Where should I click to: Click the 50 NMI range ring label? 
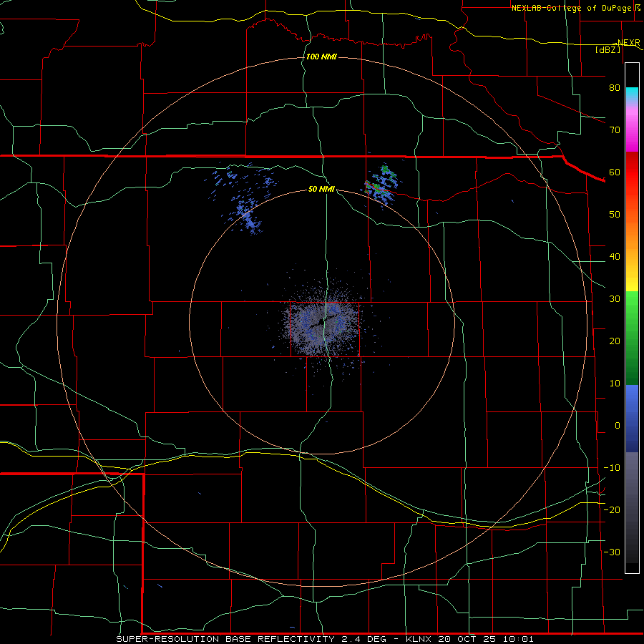point(321,189)
